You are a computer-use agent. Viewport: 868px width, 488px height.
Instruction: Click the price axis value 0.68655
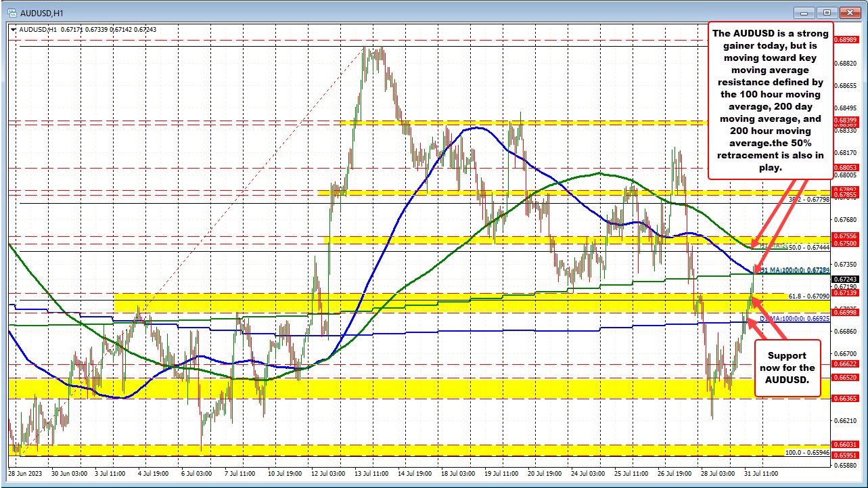point(847,85)
